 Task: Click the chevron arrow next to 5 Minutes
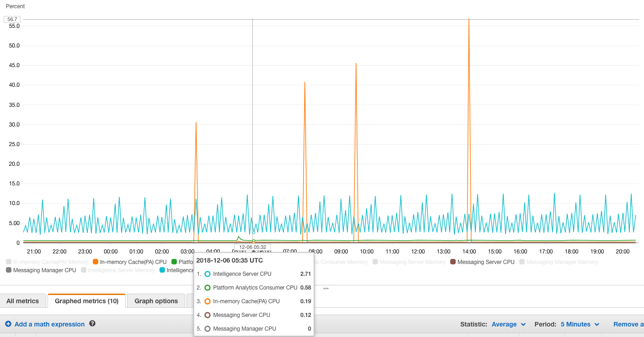point(597,325)
